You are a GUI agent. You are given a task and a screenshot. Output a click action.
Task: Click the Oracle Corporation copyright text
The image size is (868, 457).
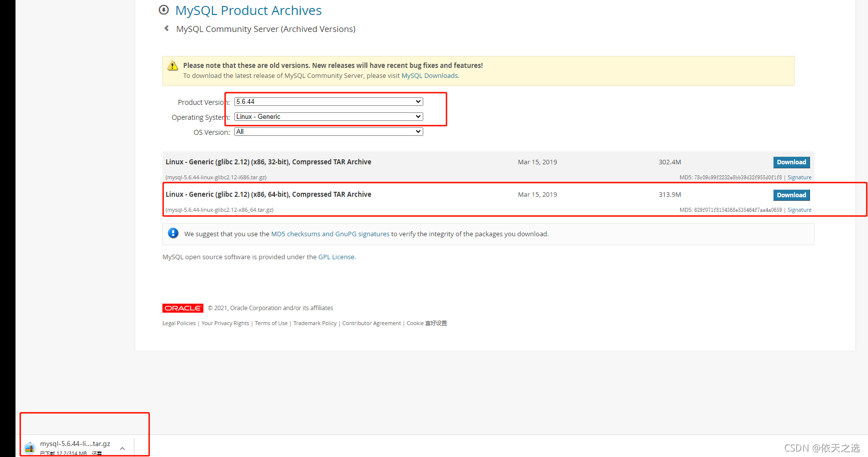270,308
